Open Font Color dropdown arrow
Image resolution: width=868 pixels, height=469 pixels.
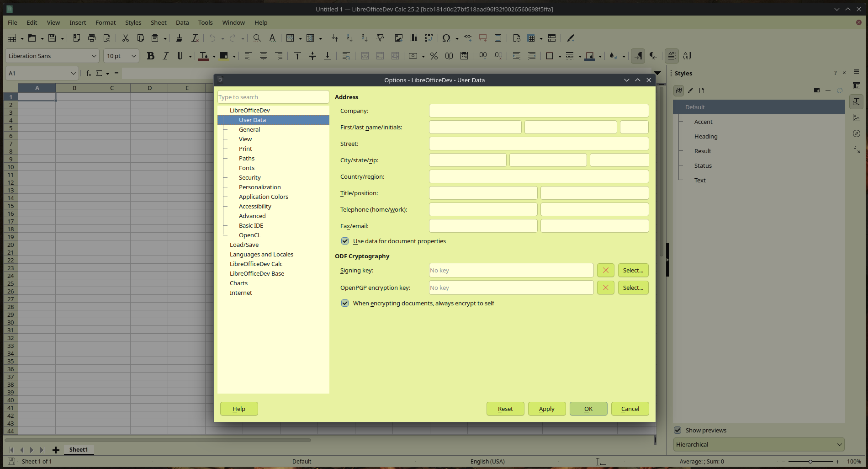click(x=214, y=56)
